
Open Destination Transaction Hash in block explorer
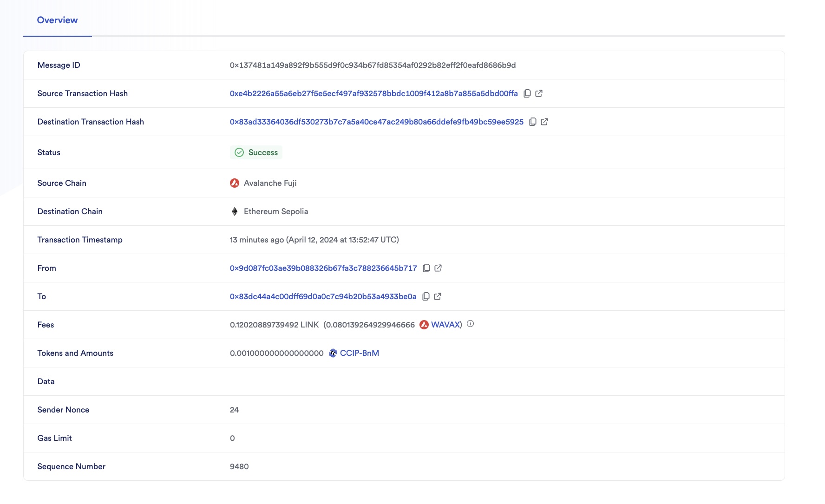(544, 122)
